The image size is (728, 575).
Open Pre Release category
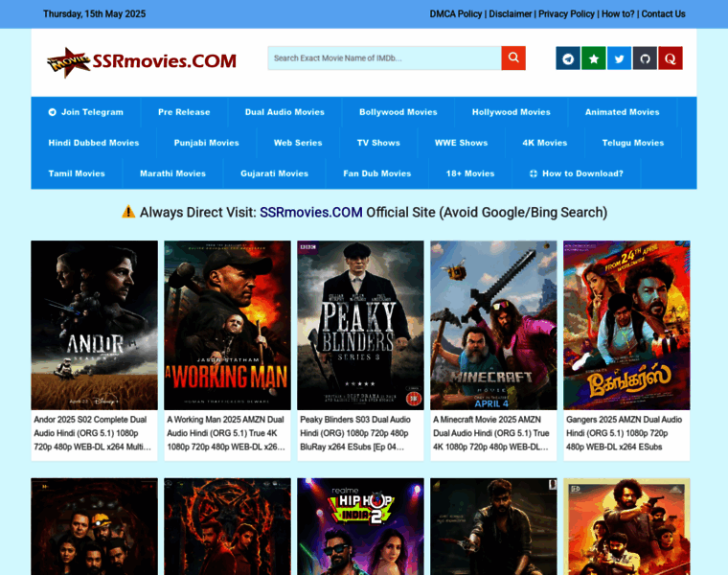tap(184, 112)
